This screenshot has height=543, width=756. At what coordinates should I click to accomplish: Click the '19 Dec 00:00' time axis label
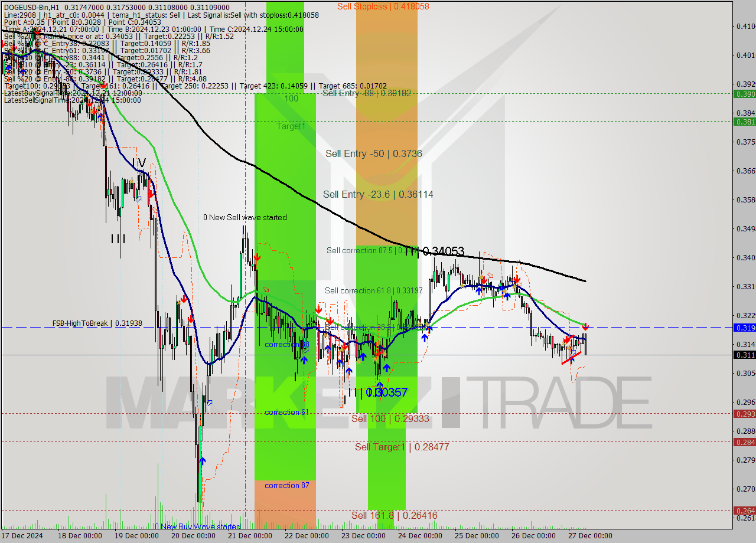click(x=135, y=536)
